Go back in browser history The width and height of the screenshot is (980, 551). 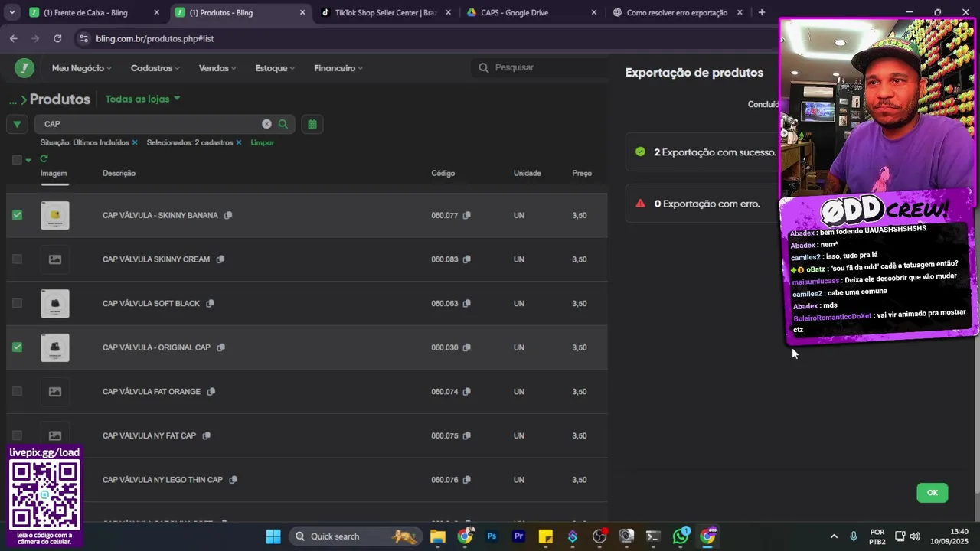[14, 38]
